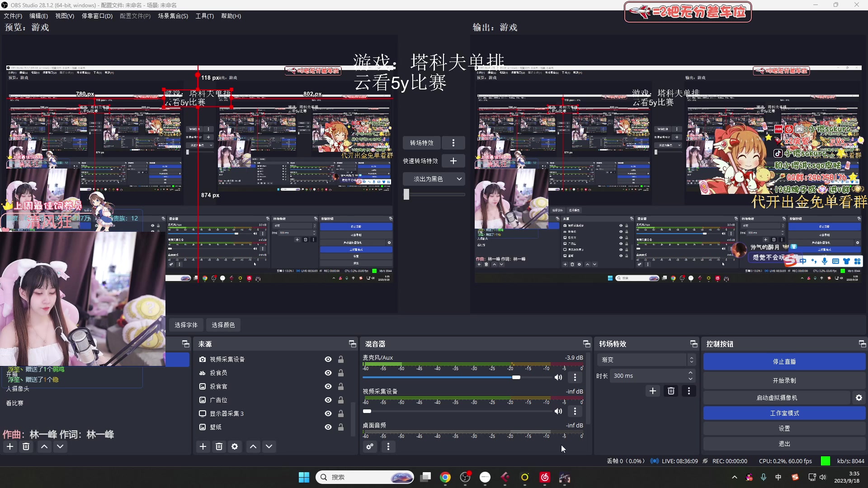Lock the 视频采集设备 source
The width and height of the screenshot is (868, 488).
coord(341,359)
